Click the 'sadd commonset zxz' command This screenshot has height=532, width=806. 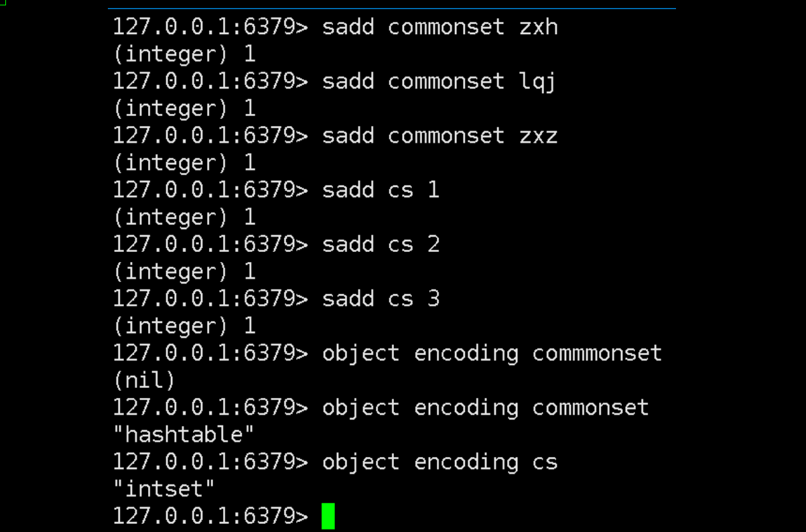point(440,136)
